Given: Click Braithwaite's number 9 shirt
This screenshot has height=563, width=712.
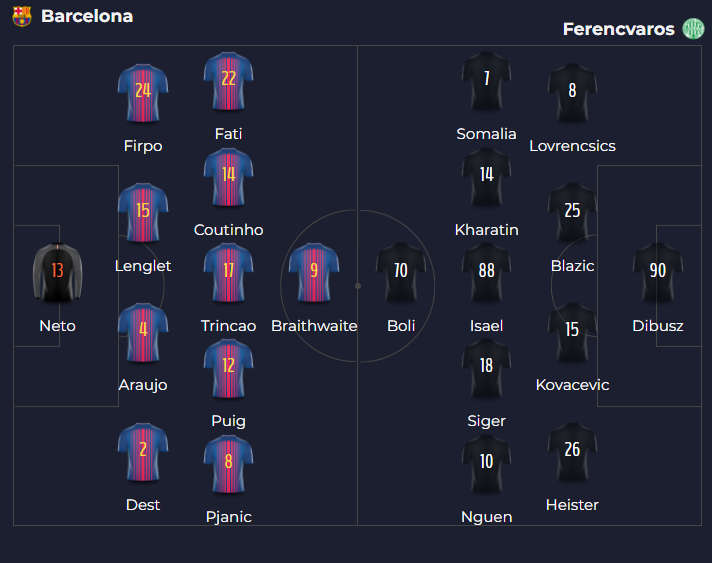Looking at the screenshot, I should (x=314, y=272).
